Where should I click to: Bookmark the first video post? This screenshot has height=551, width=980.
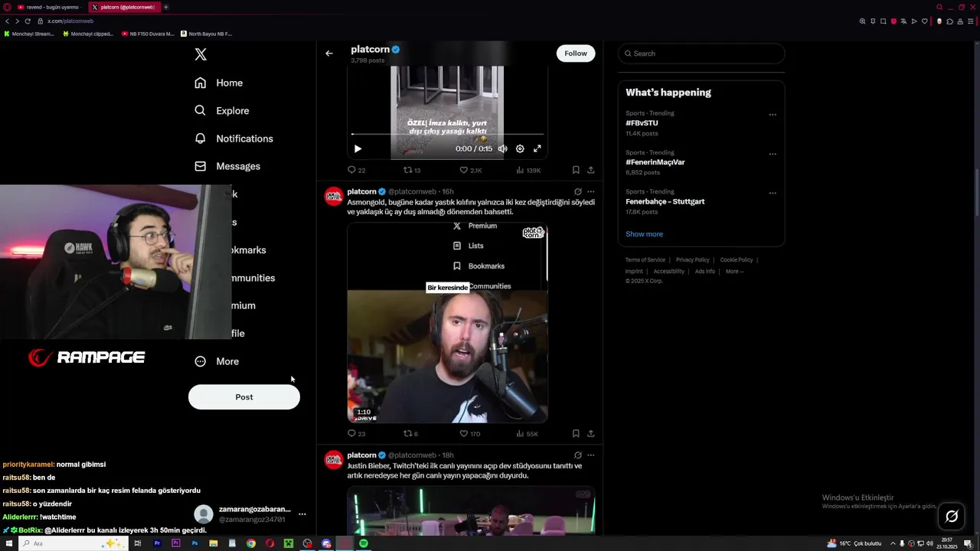[576, 170]
